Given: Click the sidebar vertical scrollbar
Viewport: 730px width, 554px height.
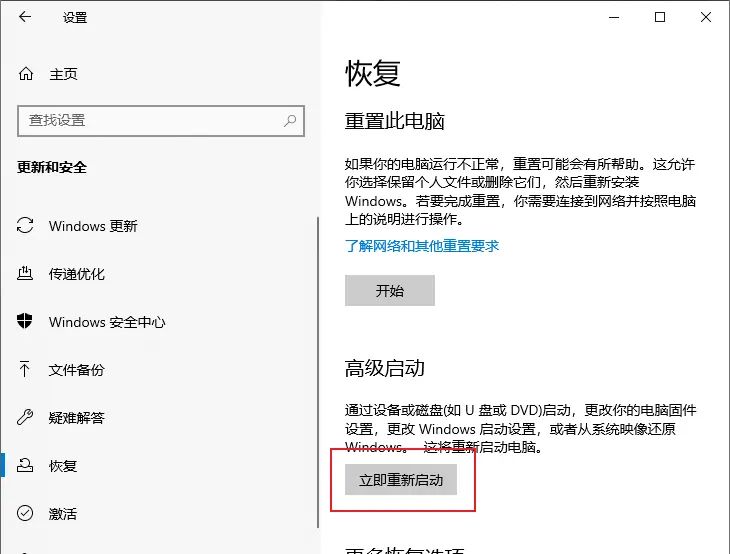Looking at the screenshot, I should 318,372.
